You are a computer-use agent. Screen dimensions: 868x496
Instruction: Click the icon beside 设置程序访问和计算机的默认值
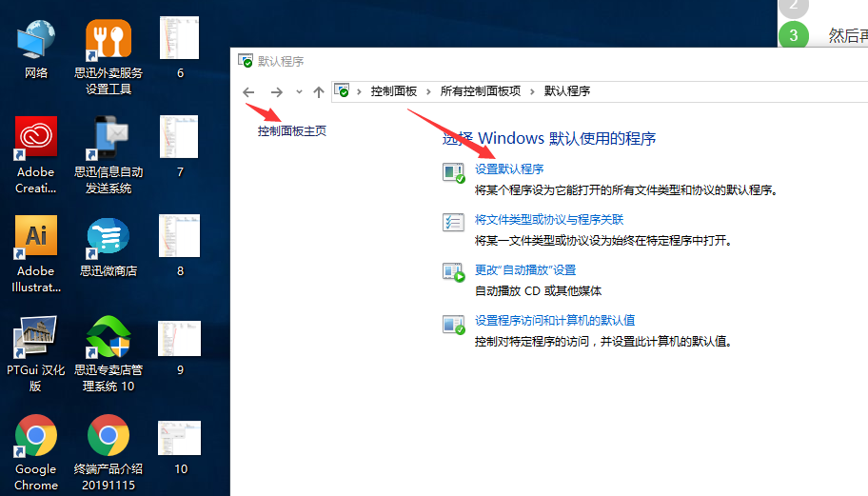453,325
